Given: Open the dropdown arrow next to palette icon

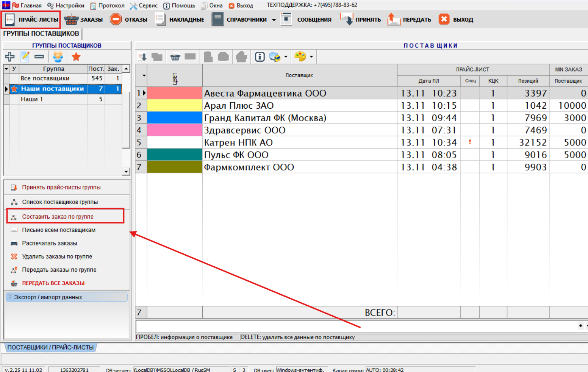Looking at the screenshot, I should point(311,57).
